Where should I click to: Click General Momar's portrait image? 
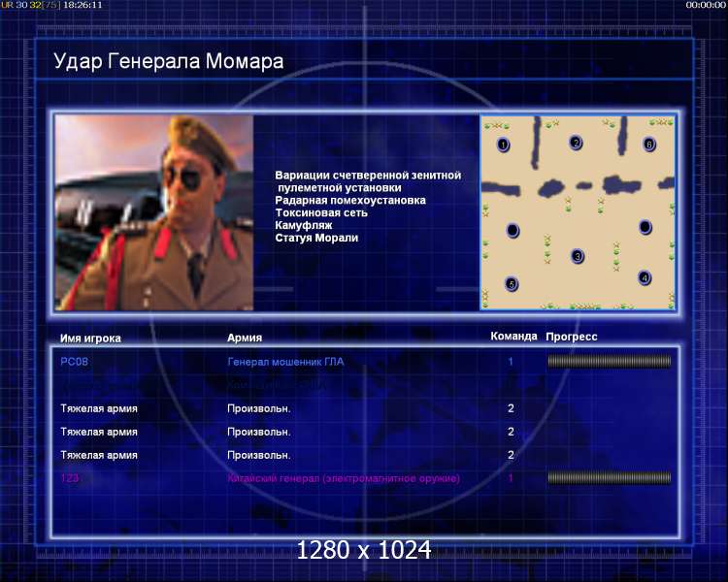point(154,212)
